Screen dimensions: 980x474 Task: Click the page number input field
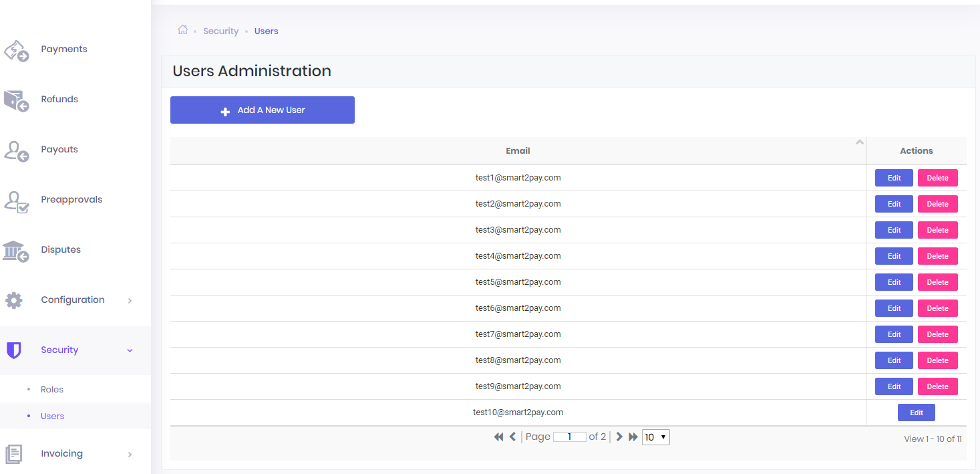pos(569,437)
